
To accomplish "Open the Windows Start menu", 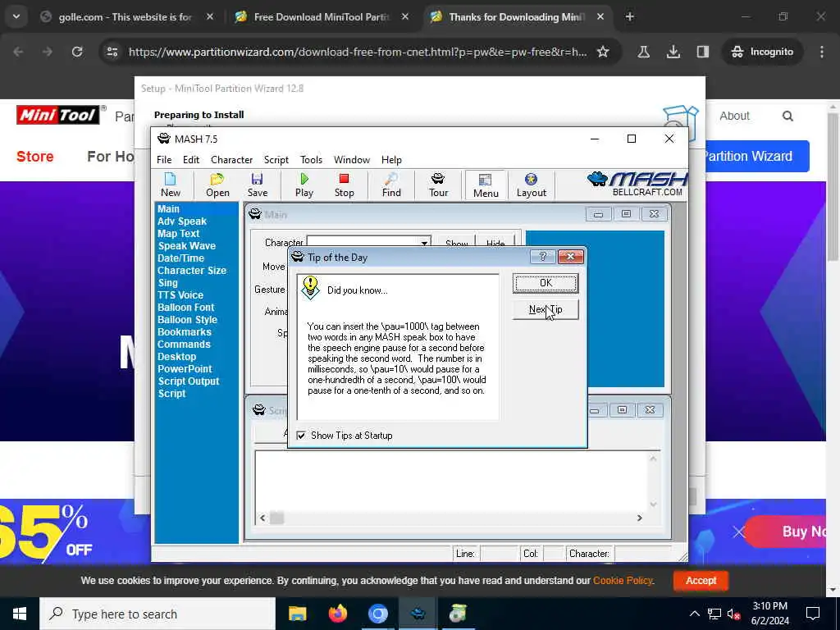I will pos(20,614).
